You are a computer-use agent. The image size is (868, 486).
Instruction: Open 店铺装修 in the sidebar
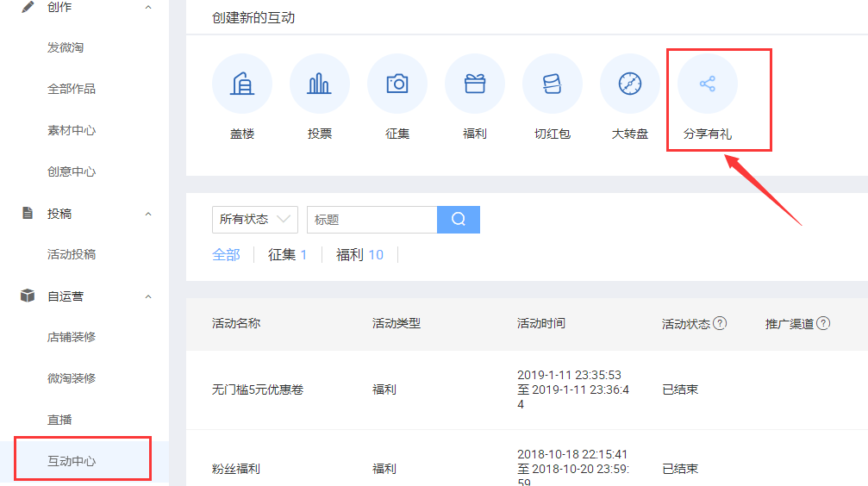(72, 337)
